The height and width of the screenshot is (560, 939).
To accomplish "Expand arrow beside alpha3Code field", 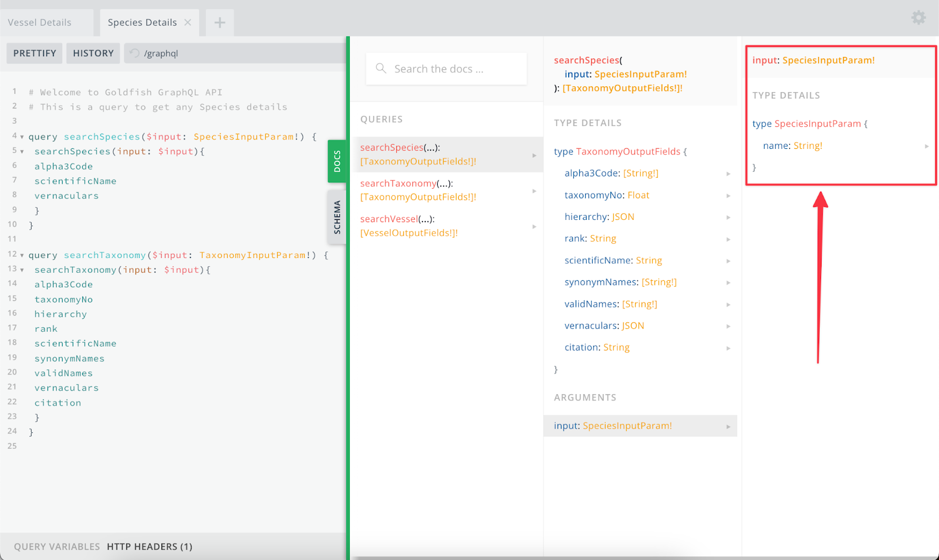I will coord(728,174).
